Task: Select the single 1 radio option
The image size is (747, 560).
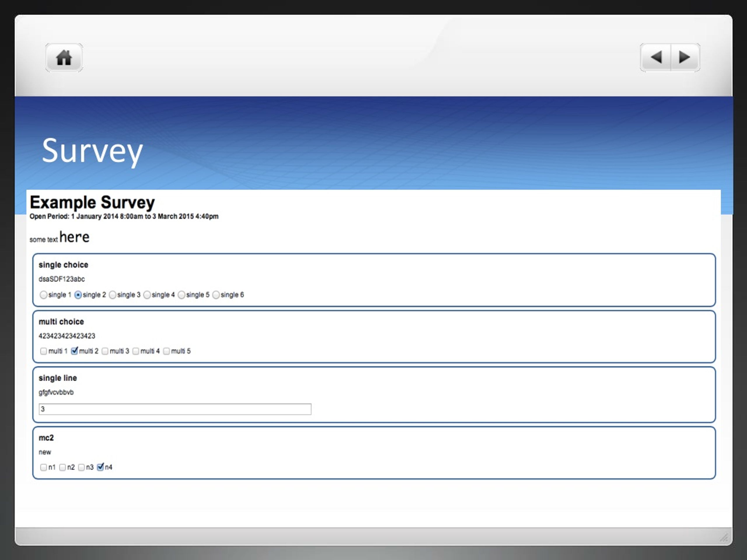Action: (43, 295)
